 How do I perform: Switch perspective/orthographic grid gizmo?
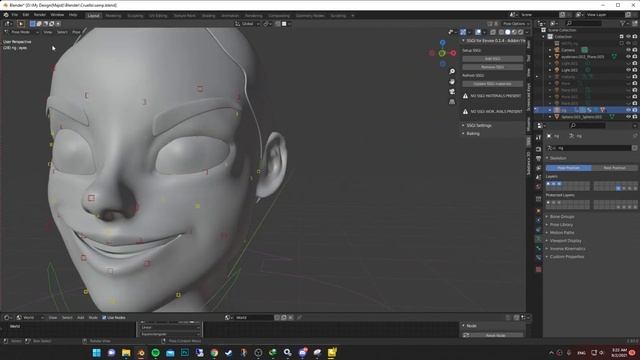click(x=452, y=101)
